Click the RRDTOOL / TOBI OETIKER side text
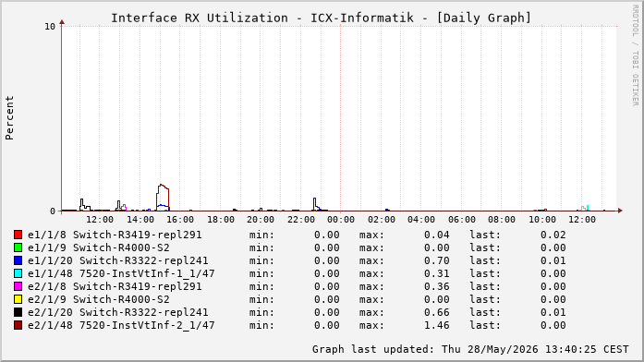Screen dimensions: 644x362 pos(636,55)
